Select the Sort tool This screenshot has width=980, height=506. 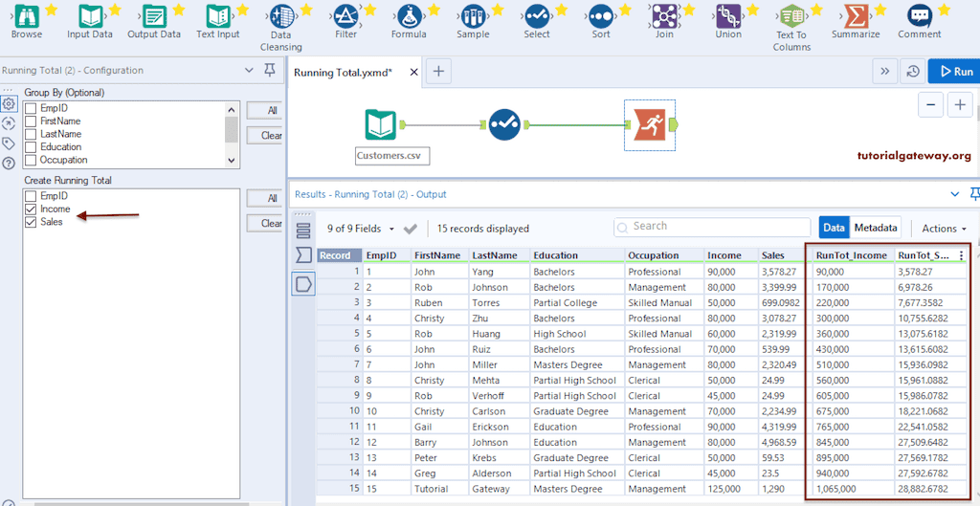[601, 15]
